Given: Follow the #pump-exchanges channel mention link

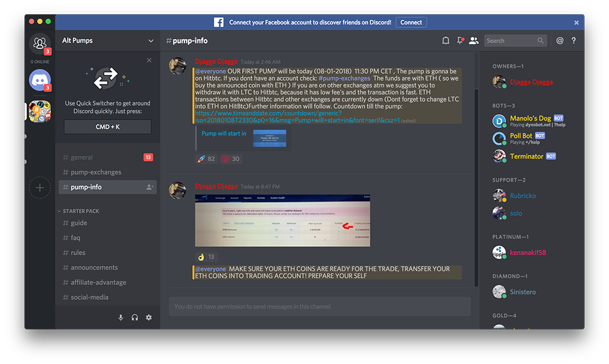Looking at the screenshot, I should point(344,78).
